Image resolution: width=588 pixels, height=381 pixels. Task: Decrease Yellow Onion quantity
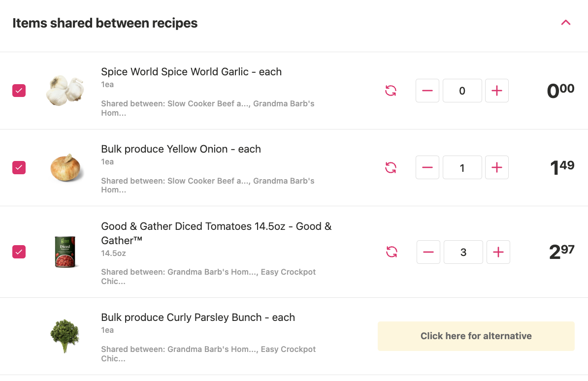click(x=427, y=167)
